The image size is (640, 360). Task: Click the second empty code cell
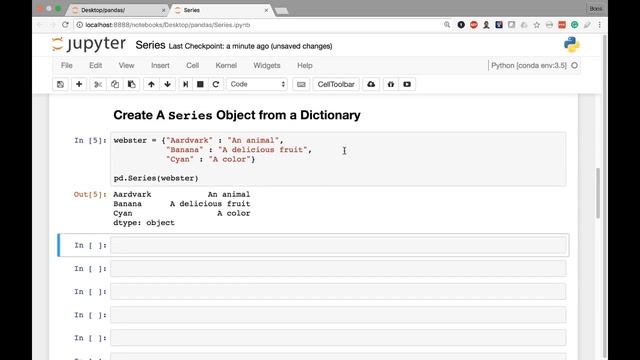click(338, 269)
